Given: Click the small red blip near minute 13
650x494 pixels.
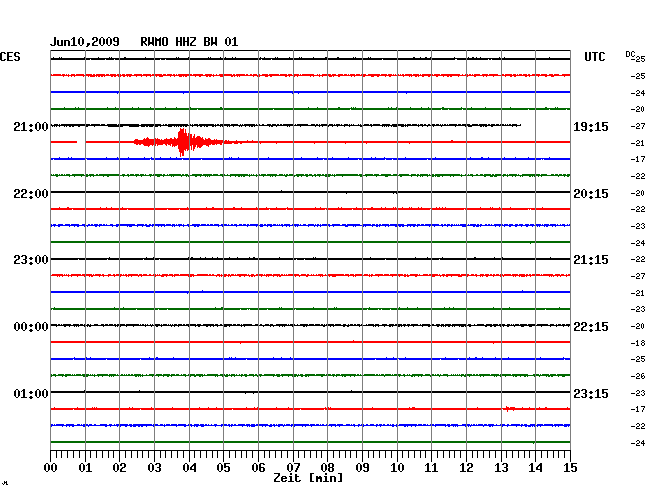Looking at the screenshot, I should point(509,409).
